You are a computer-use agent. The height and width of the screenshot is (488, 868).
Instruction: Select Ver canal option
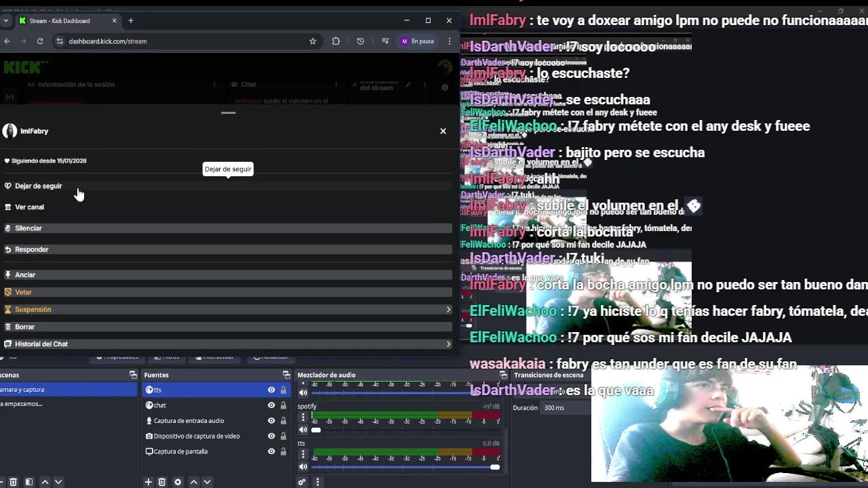(226, 207)
